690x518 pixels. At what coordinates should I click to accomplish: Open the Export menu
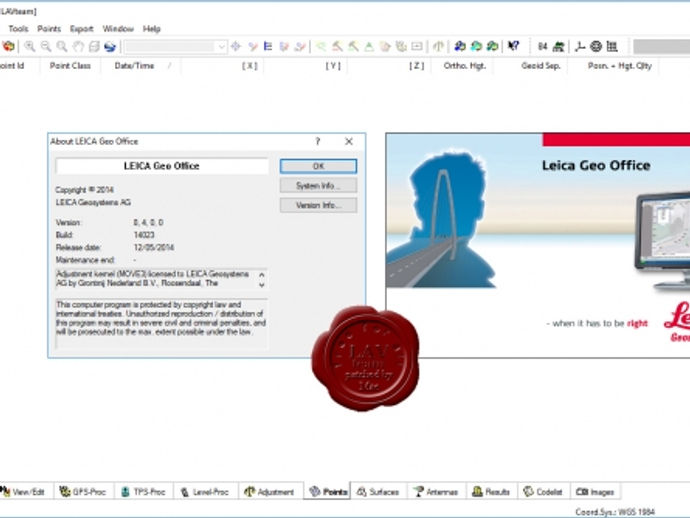click(x=81, y=29)
